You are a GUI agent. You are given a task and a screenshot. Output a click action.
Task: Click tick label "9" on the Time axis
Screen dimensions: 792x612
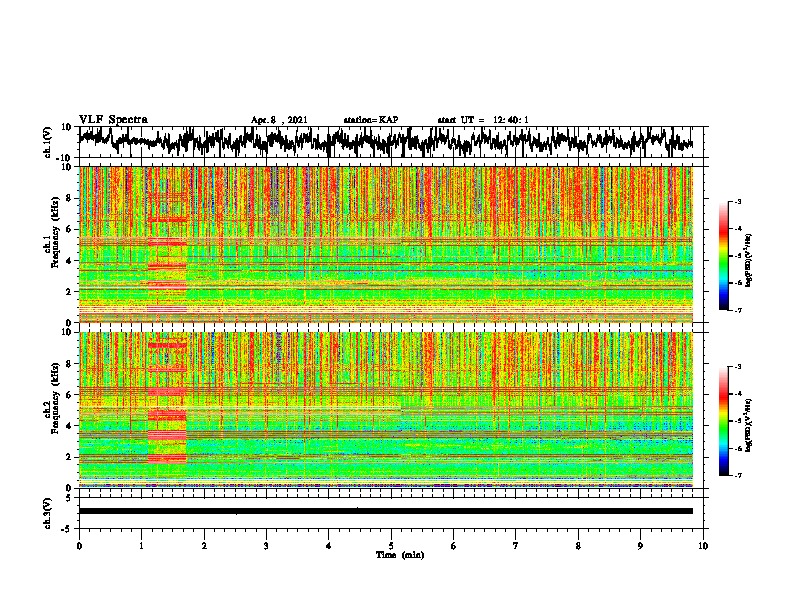point(640,546)
